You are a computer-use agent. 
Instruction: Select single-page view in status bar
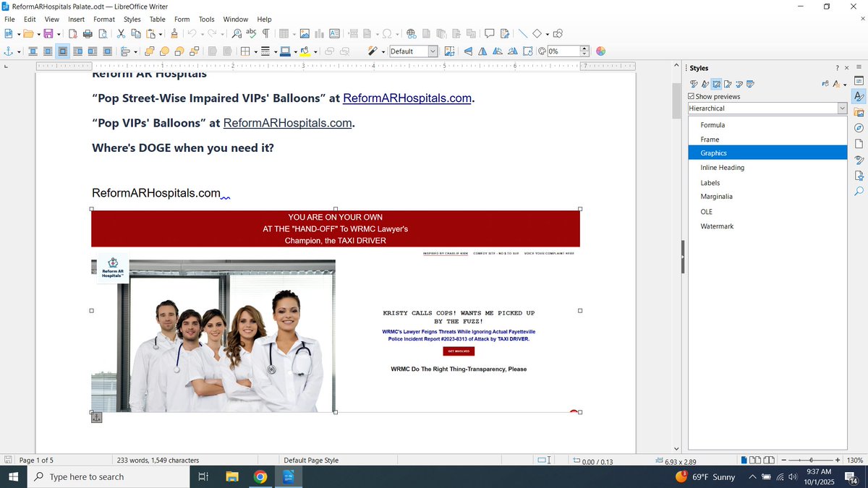click(x=745, y=460)
